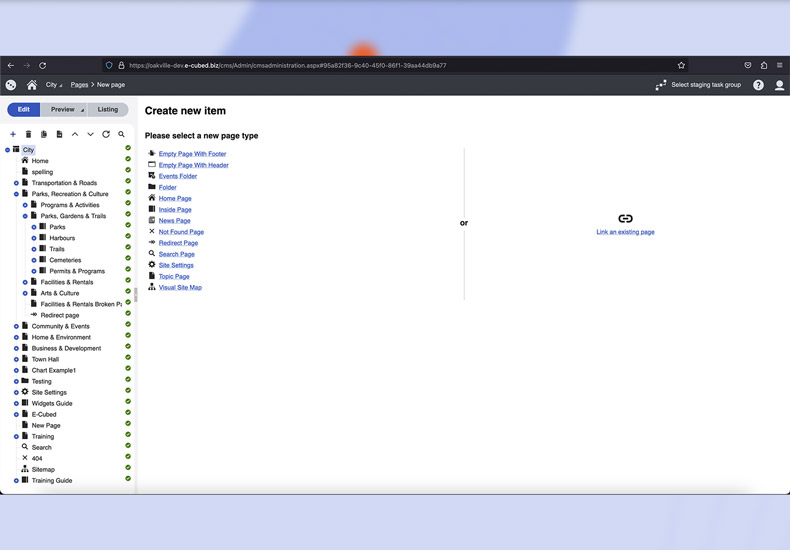790x550 pixels.
Task: Click the user profile icon in the header
Action: tap(780, 85)
